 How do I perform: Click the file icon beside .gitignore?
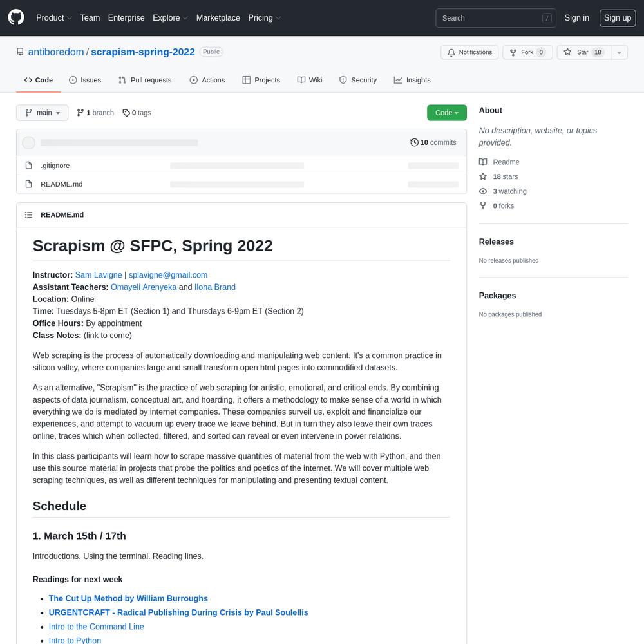[29, 166]
